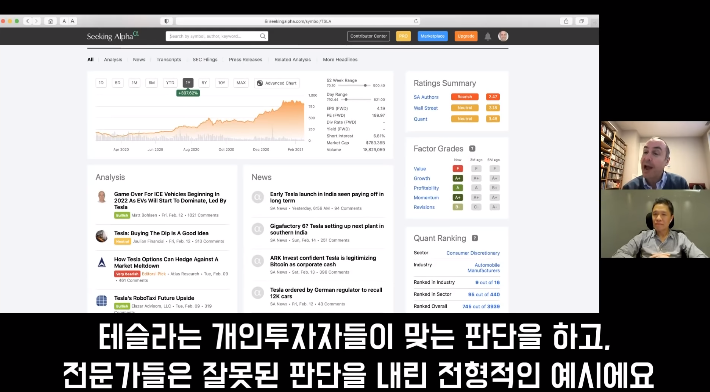This screenshot has height=392, width=710.
Task: Click the Quant Ranking help icon
Action: click(x=475, y=238)
